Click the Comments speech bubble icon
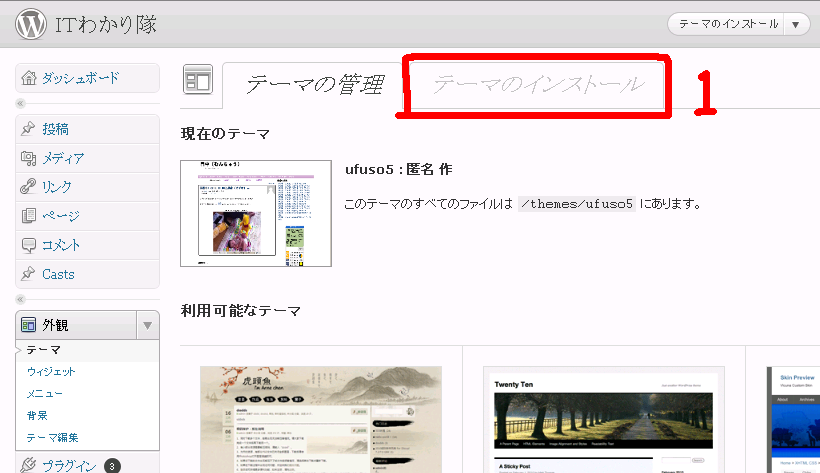 [x=28, y=245]
